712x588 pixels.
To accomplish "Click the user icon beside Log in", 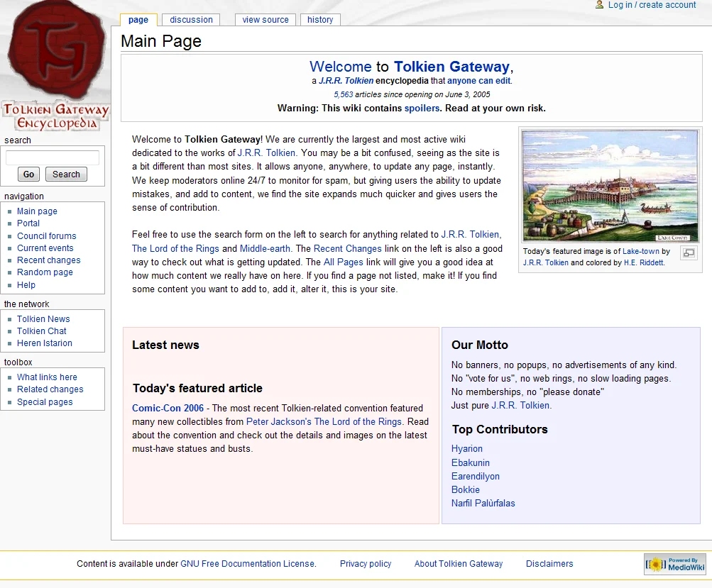I will [x=599, y=4].
